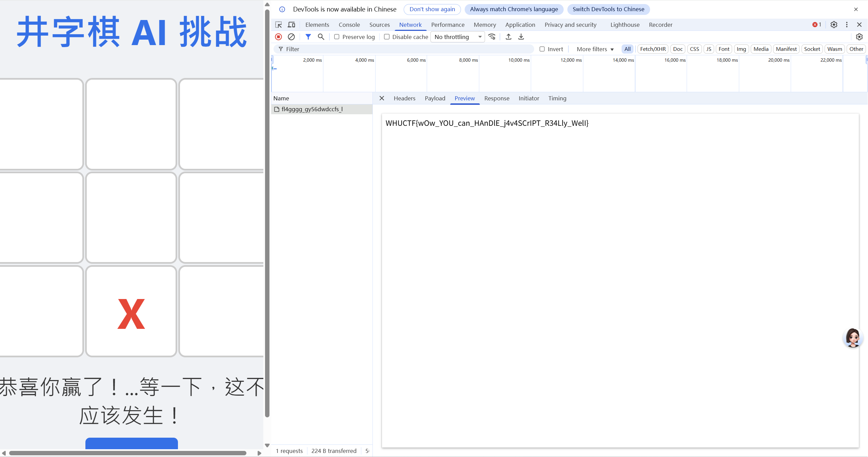This screenshot has height=457, width=868.
Task: Click the inspect element selector icon
Action: pos(278,25)
